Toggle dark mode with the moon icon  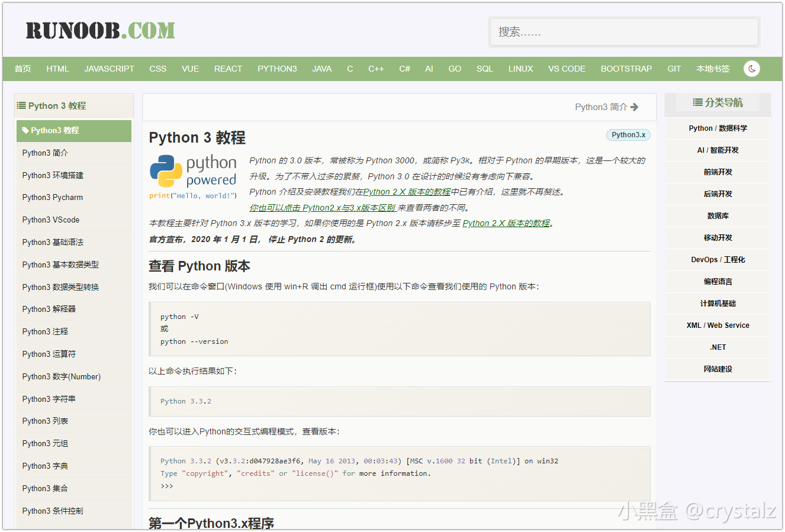pyautogui.click(x=752, y=69)
